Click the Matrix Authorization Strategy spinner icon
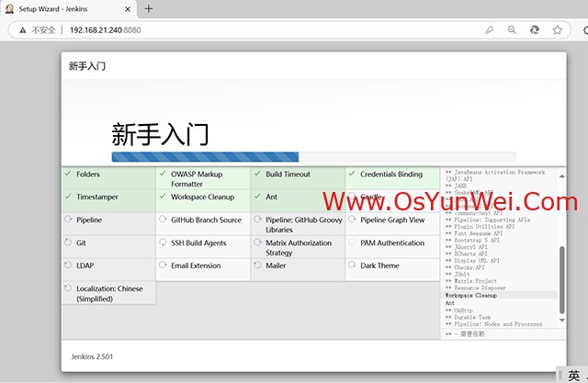 [257, 242]
